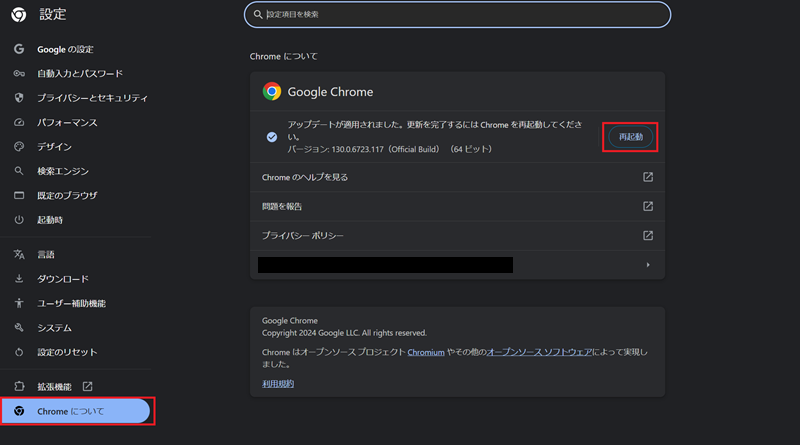Click the バージョン: 130.0.6723.117 text
Viewport: 800px width, 445px height.
tap(389, 149)
